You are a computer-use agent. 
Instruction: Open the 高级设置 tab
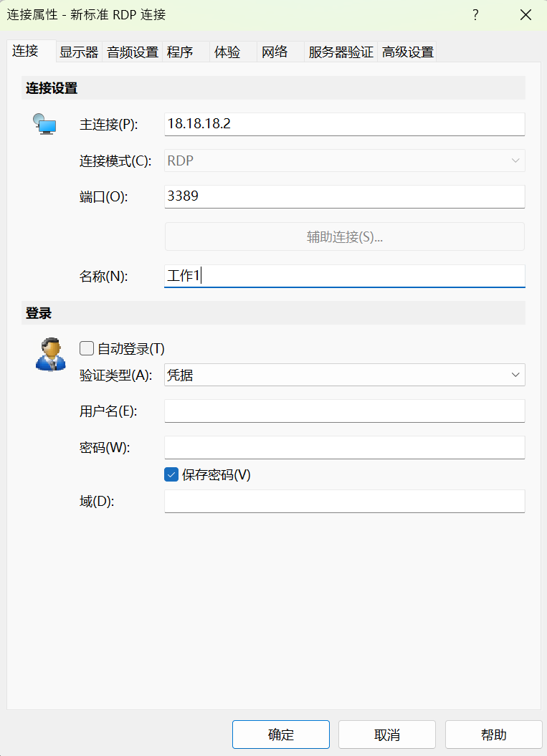[x=408, y=52]
